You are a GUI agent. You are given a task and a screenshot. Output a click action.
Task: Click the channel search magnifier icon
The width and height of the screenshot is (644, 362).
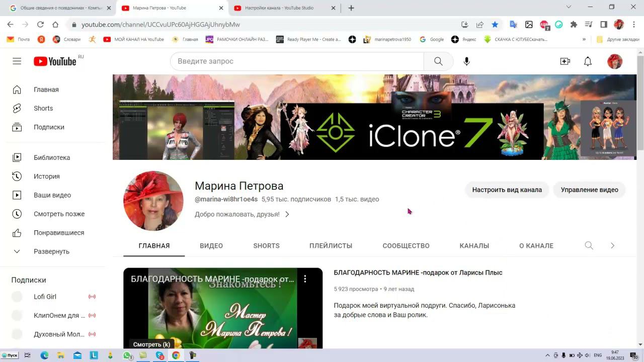point(589,245)
